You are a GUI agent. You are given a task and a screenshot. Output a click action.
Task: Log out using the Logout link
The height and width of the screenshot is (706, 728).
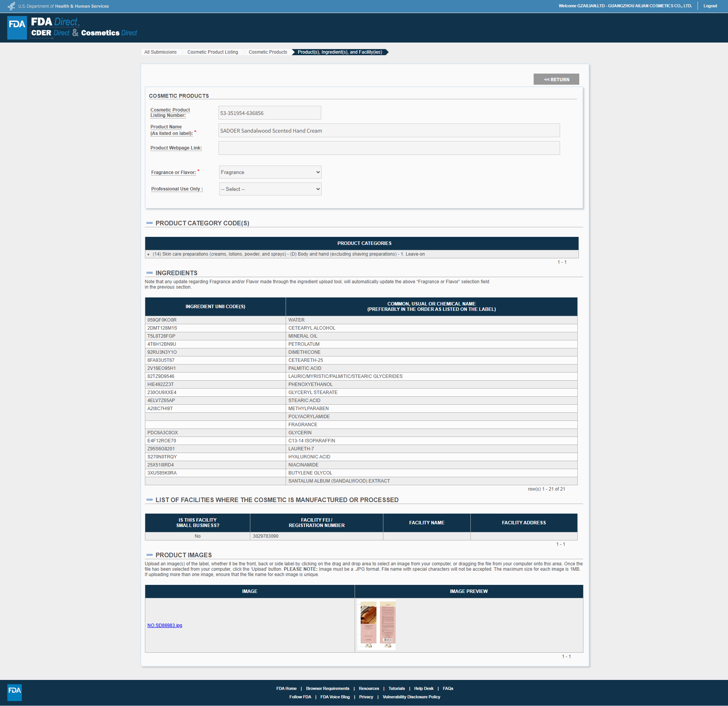[x=710, y=6]
